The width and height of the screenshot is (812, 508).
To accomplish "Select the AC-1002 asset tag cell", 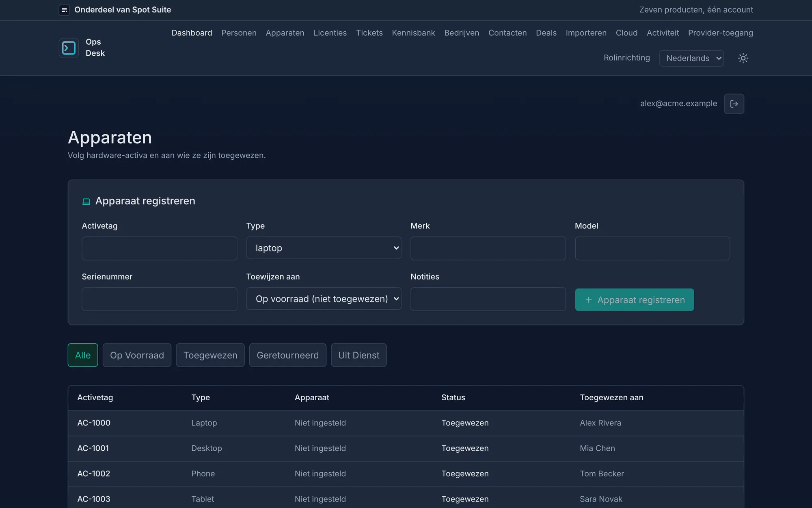I will [94, 474].
